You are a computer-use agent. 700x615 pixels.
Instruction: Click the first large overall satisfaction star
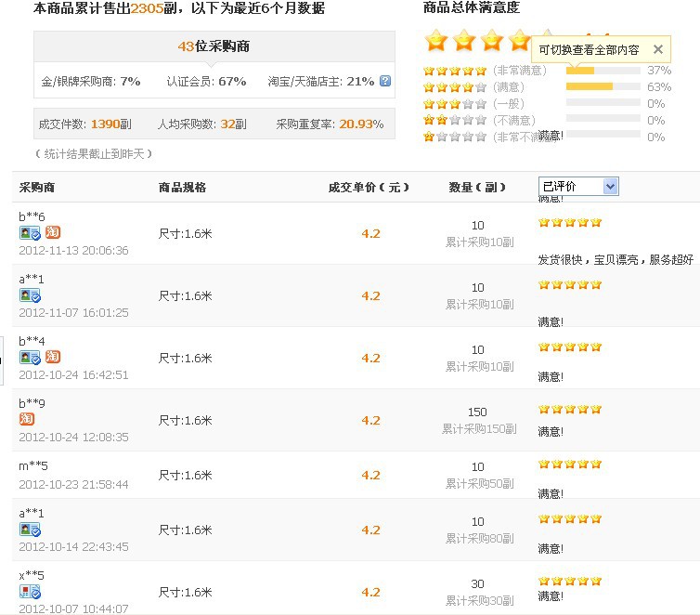coord(436,41)
